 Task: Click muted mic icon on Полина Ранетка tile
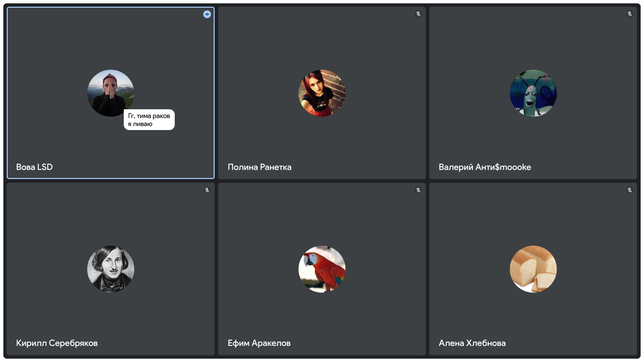tap(418, 14)
